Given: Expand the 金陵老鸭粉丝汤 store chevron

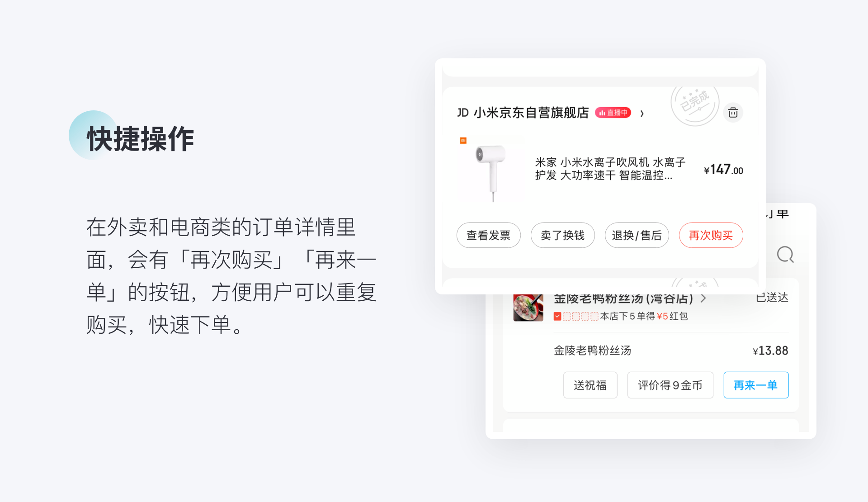Looking at the screenshot, I should 703,298.
